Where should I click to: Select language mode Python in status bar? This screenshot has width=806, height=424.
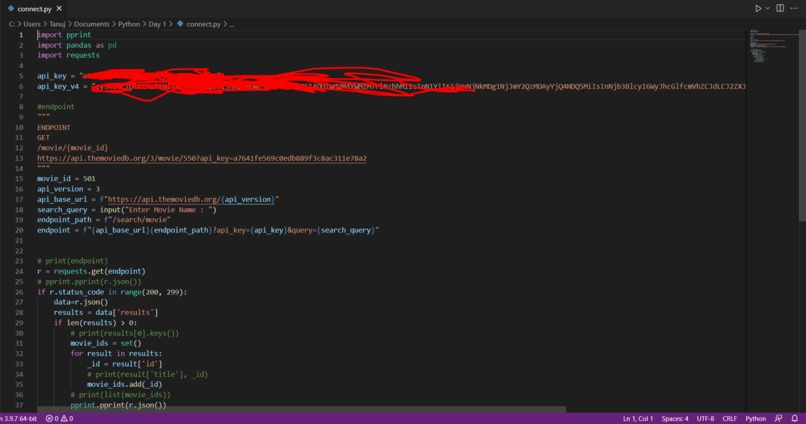[x=756, y=418]
